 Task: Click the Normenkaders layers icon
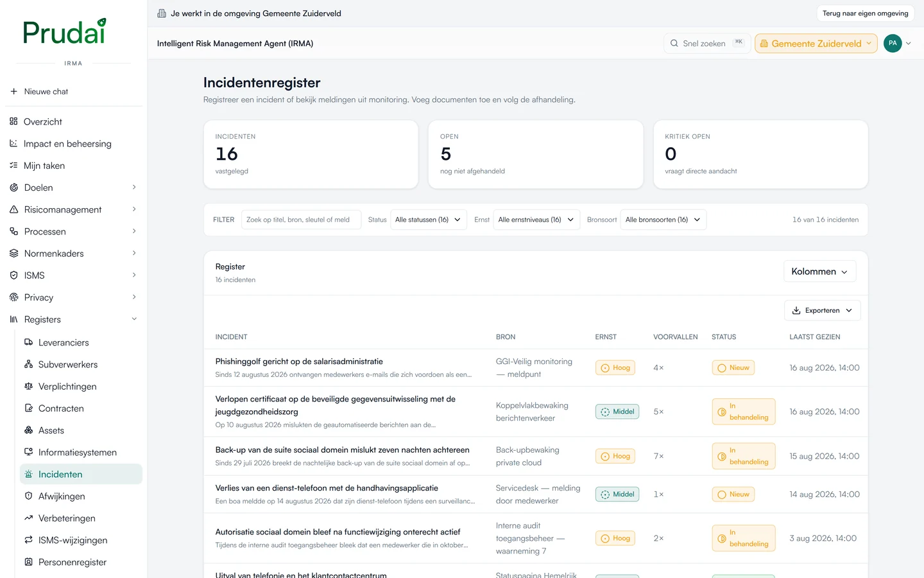point(13,253)
